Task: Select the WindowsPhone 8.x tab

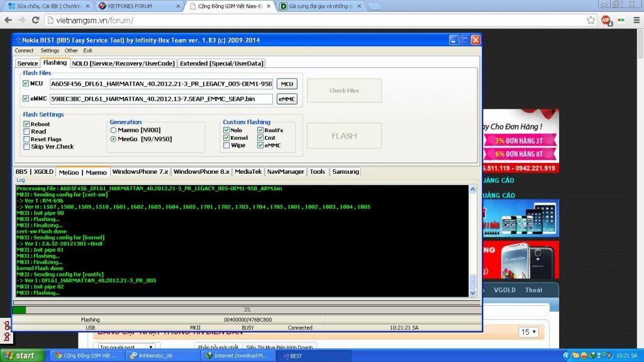Action: pyautogui.click(x=201, y=171)
